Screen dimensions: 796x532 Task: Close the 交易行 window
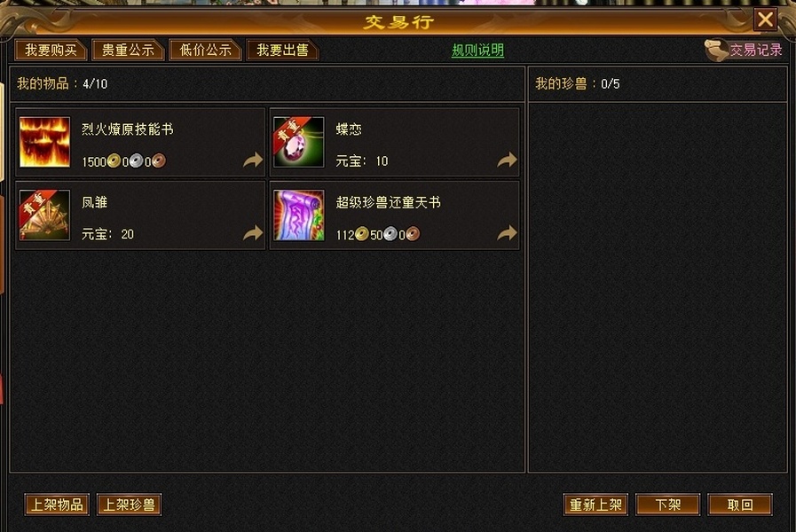765,20
